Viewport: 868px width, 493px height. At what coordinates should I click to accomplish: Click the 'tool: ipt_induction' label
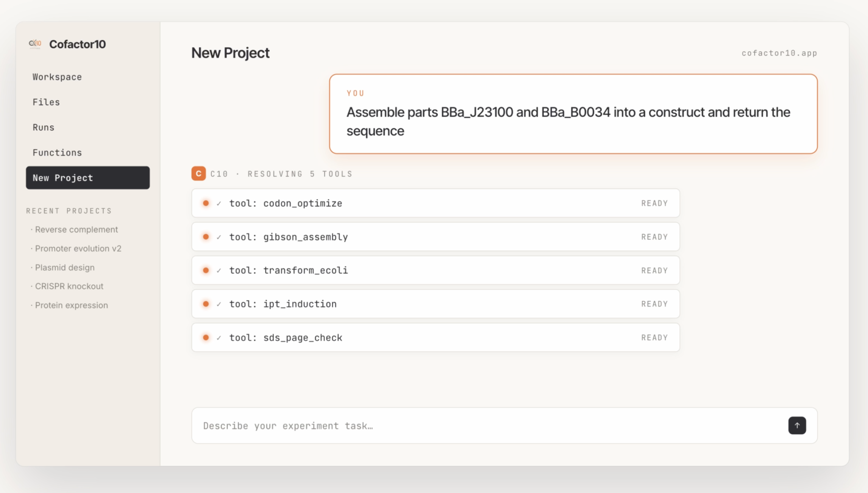(283, 304)
